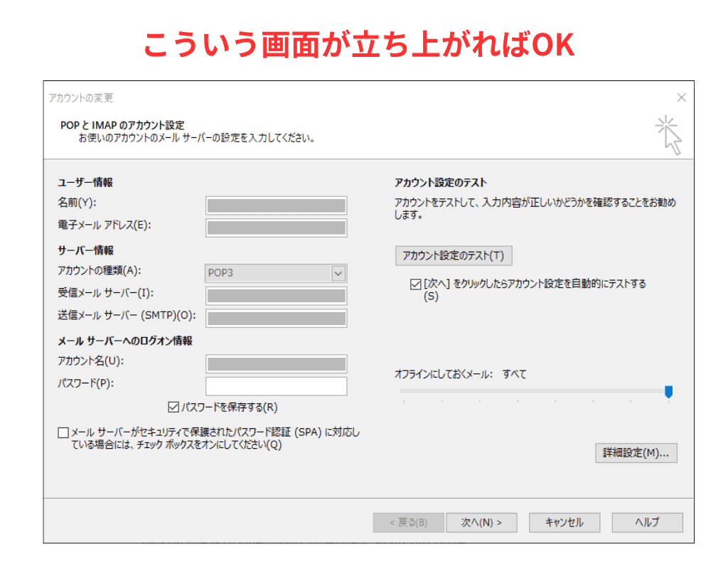728x569 pixels.
Task: Click the 送信メール サーバー (SMTP) field
Action: [276, 318]
